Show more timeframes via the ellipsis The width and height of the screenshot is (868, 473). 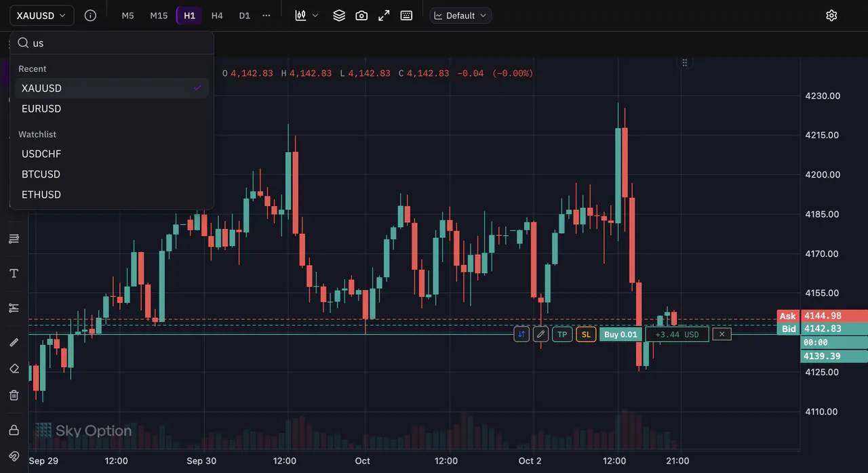click(x=267, y=16)
